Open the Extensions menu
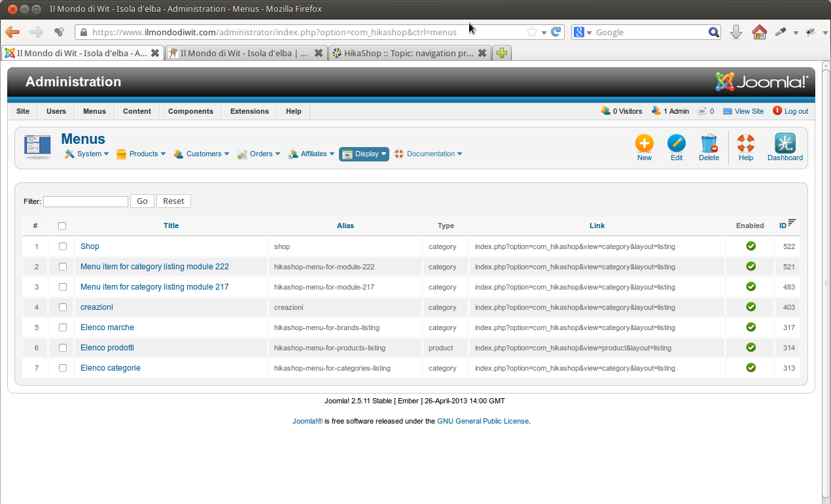831x504 pixels. click(x=249, y=111)
